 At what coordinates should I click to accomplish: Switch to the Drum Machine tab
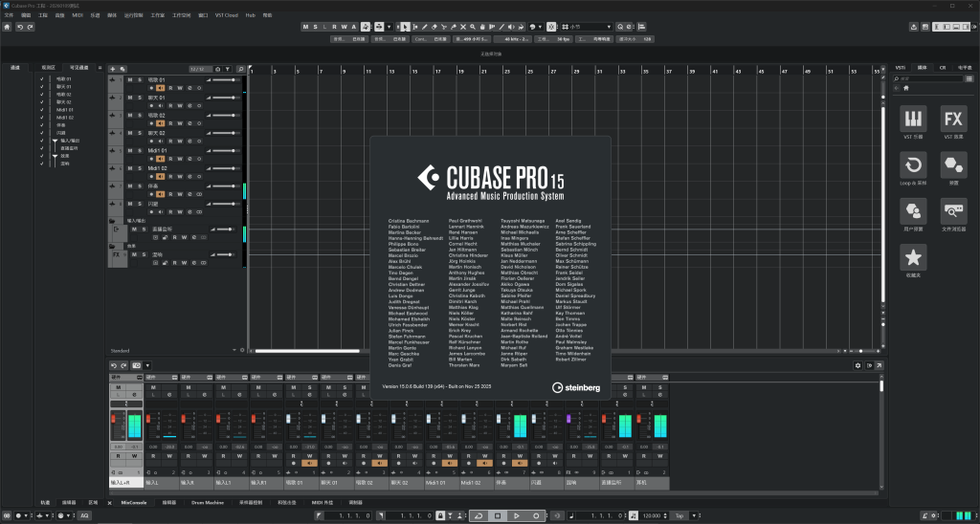pos(208,502)
